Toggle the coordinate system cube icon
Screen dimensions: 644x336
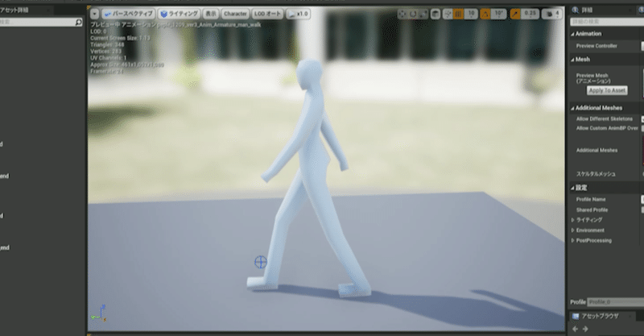click(436, 14)
